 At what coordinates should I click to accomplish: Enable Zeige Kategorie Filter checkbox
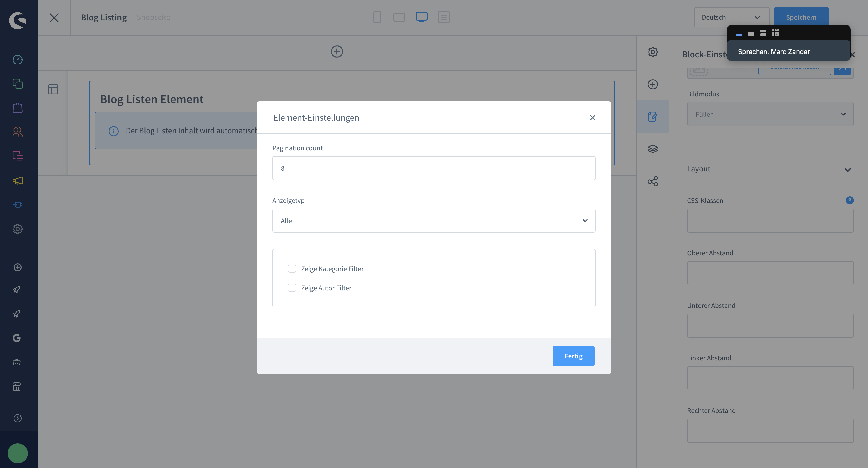click(x=292, y=269)
